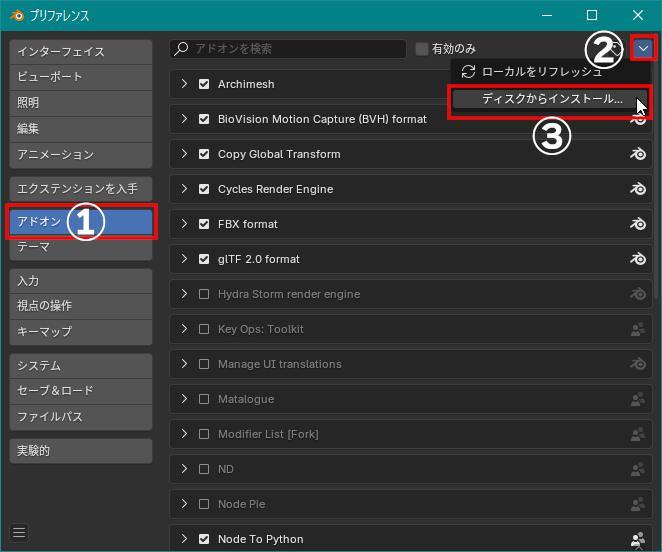Expand Modifier List [Fork] row
This screenshot has height=552, width=662.
click(x=184, y=434)
